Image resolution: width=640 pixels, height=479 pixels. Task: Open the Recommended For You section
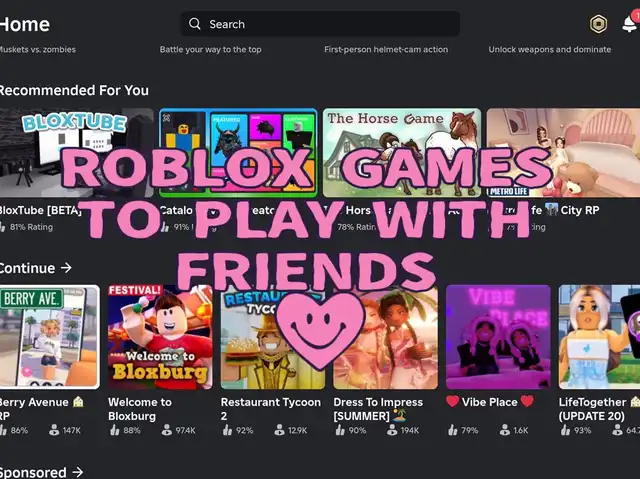point(72,90)
